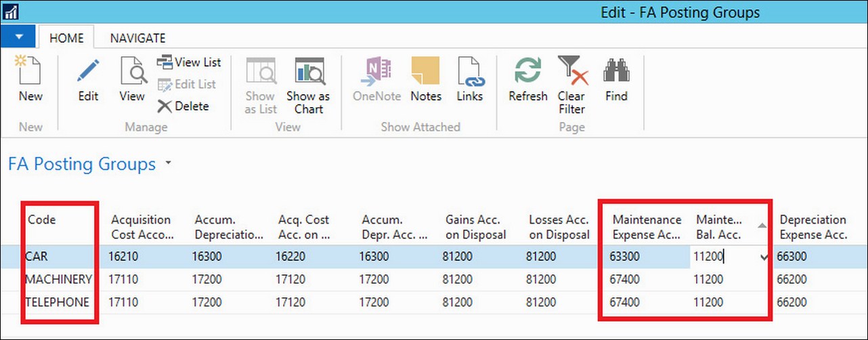This screenshot has height=340, width=868.
Task: Click the Gains Acc. on Disposal header
Action: coord(475,228)
